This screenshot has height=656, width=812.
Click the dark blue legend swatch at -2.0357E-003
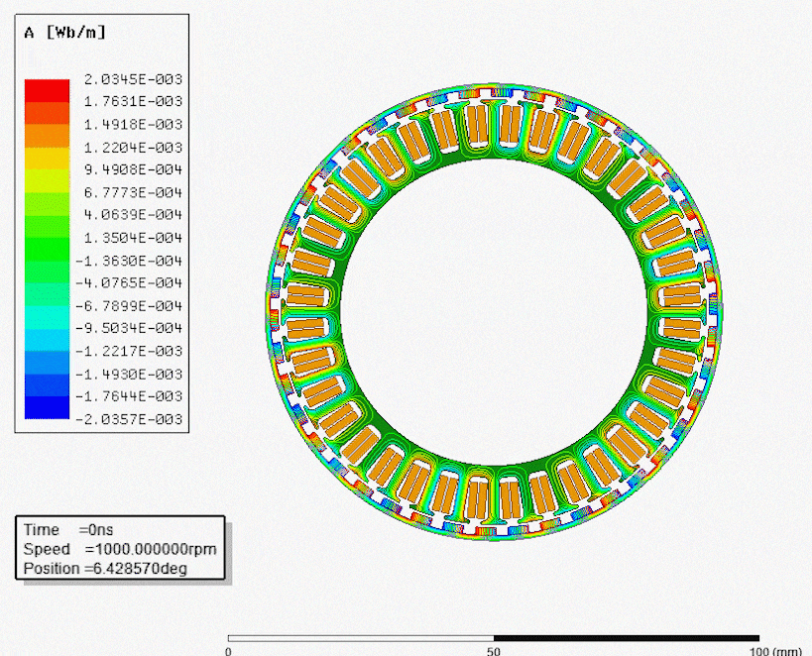pyautogui.click(x=48, y=407)
